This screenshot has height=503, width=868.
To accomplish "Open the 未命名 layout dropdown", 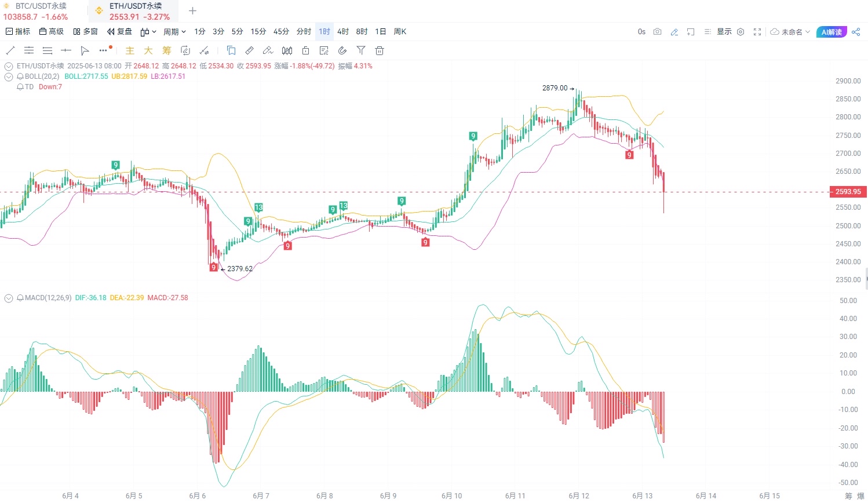I will click(790, 32).
